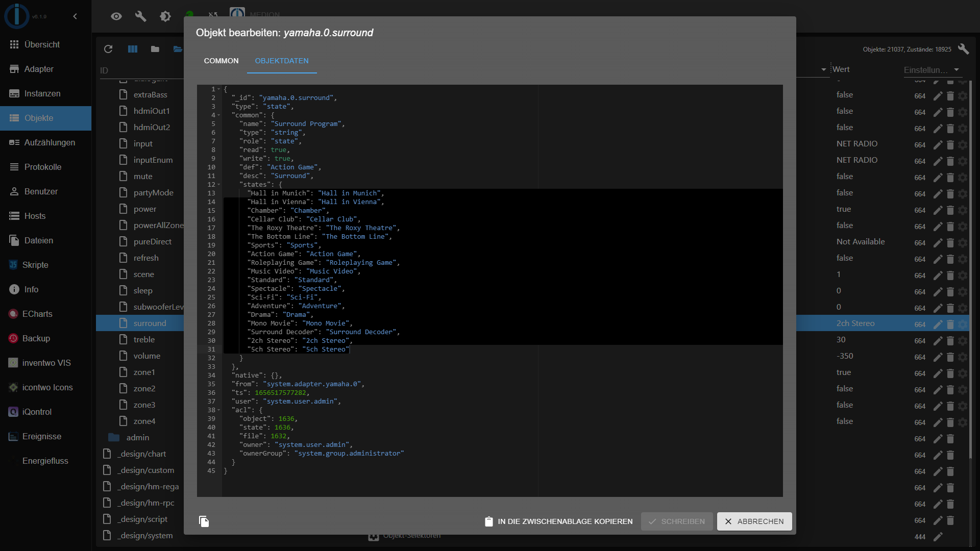Edit the treble row pencil icon
The height and width of the screenshot is (551, 980).
point(938,340)
